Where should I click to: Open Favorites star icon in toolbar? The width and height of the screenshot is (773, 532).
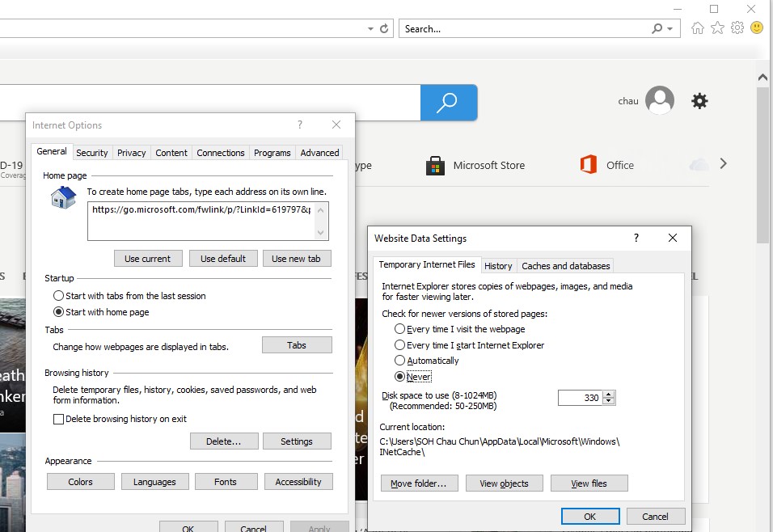[x=717, y=28]
